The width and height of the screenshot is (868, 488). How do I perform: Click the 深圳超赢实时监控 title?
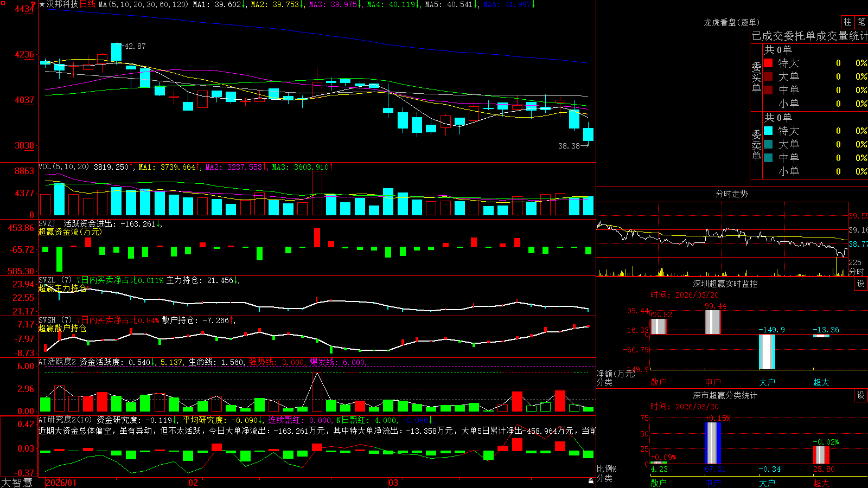(725, 284)
